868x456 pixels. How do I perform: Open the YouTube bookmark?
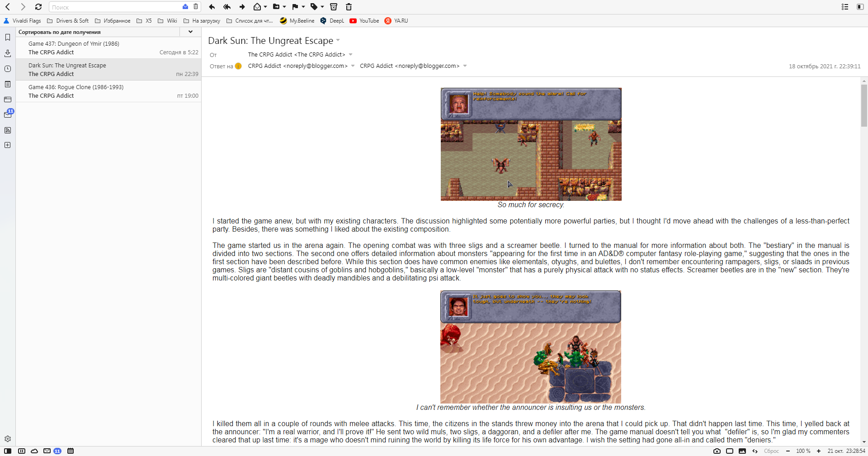tap(364, 21)
